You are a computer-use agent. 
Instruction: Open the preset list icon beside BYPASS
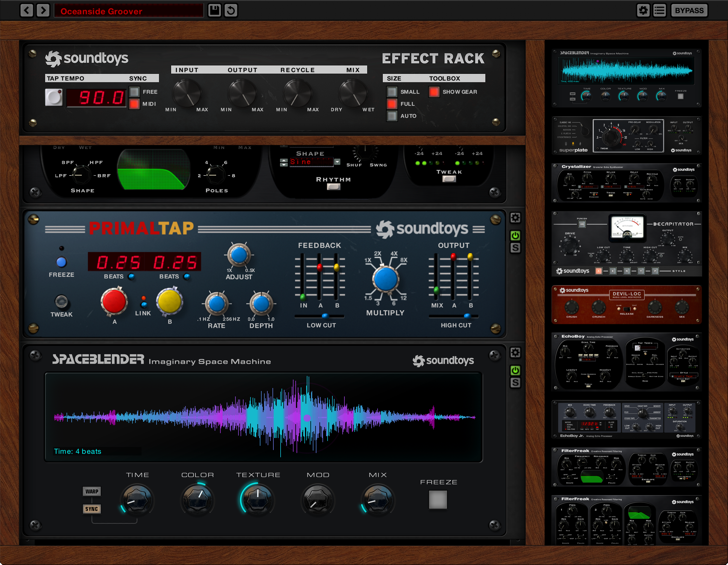659,10
